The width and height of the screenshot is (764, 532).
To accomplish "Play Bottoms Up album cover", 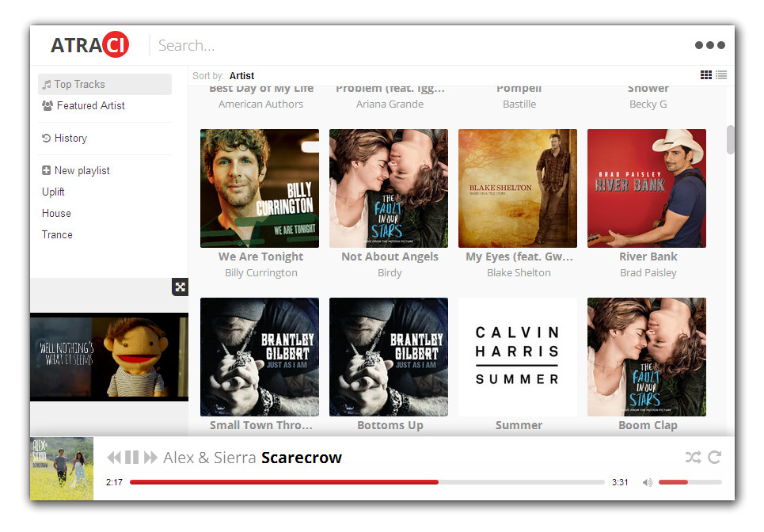I will (389, 357).
